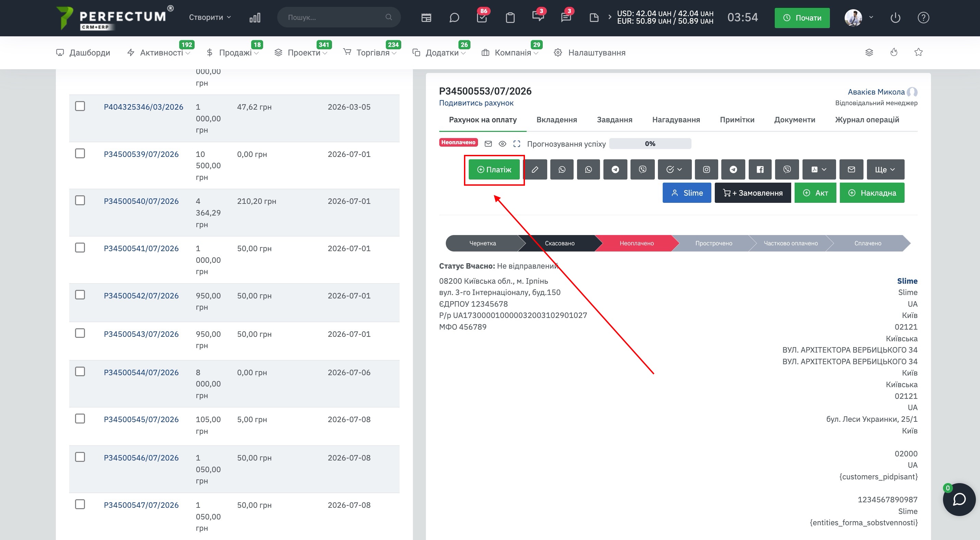Select checkbox for invoice P34500544/07/2026
Image resolution: width=980 pixels, height=540 pixels.
[80, 371]
